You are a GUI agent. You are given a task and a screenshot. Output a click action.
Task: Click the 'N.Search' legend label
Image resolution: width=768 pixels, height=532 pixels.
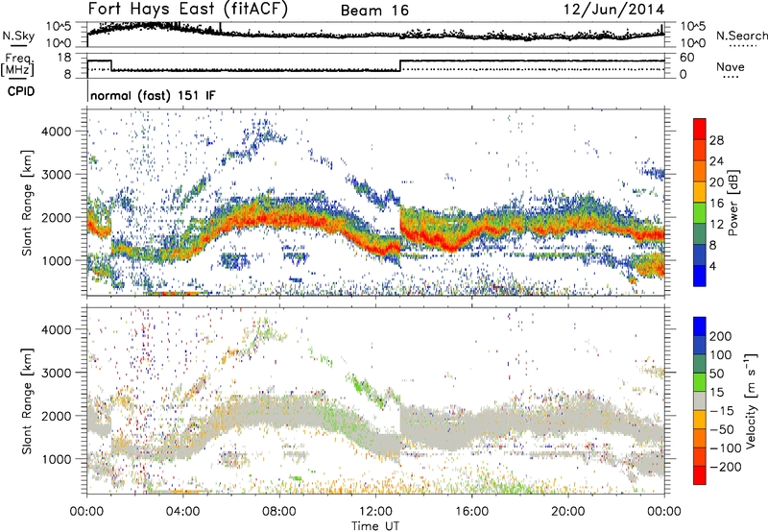pos(741,36)
